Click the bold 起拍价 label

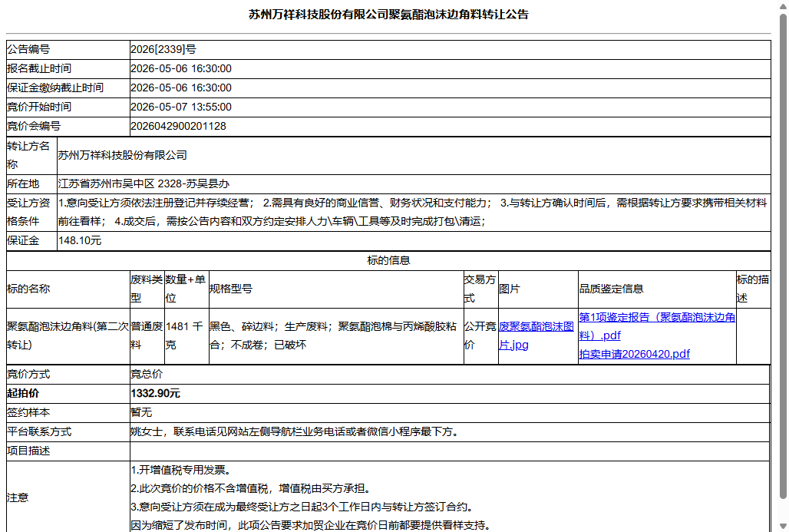tap(23, 393)
